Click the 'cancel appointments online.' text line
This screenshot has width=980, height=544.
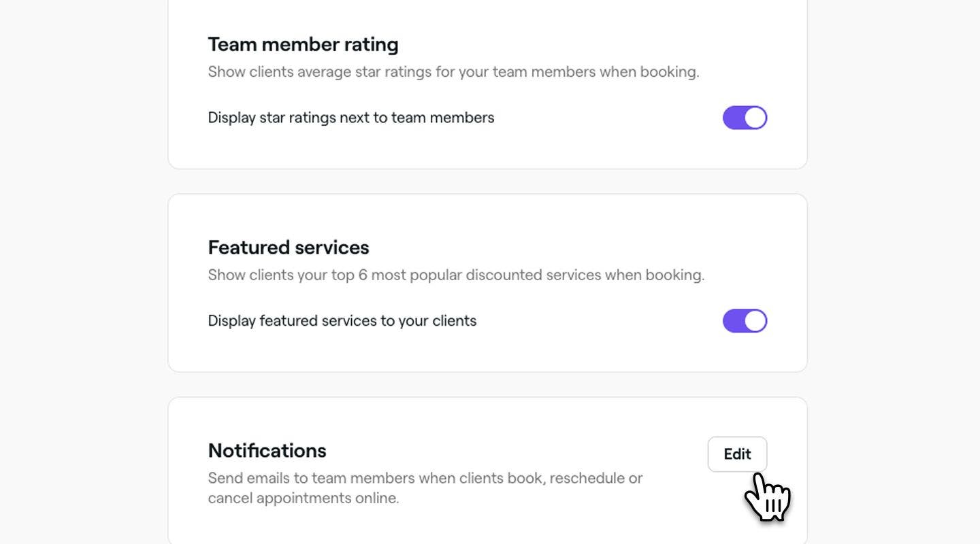click(304, 498)
